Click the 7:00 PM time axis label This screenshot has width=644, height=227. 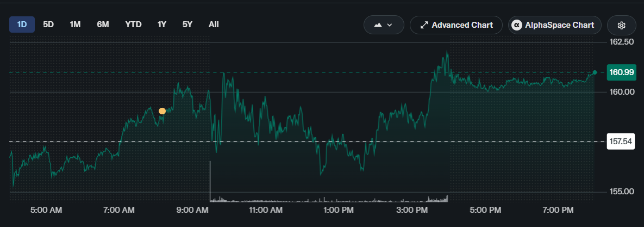point(558,210)
